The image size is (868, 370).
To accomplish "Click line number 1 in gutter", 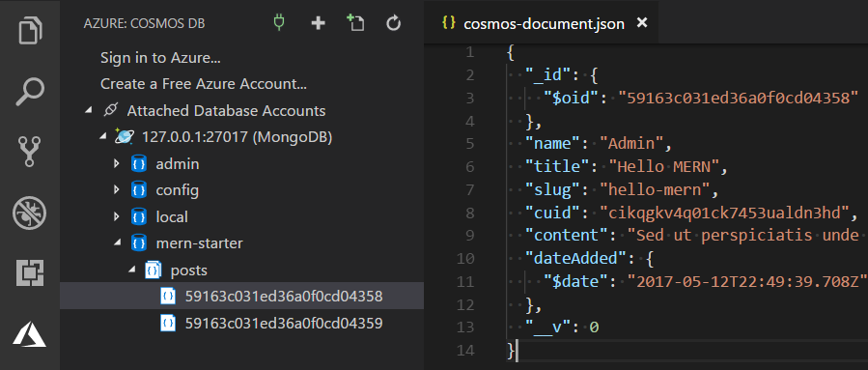I will 470,51.
